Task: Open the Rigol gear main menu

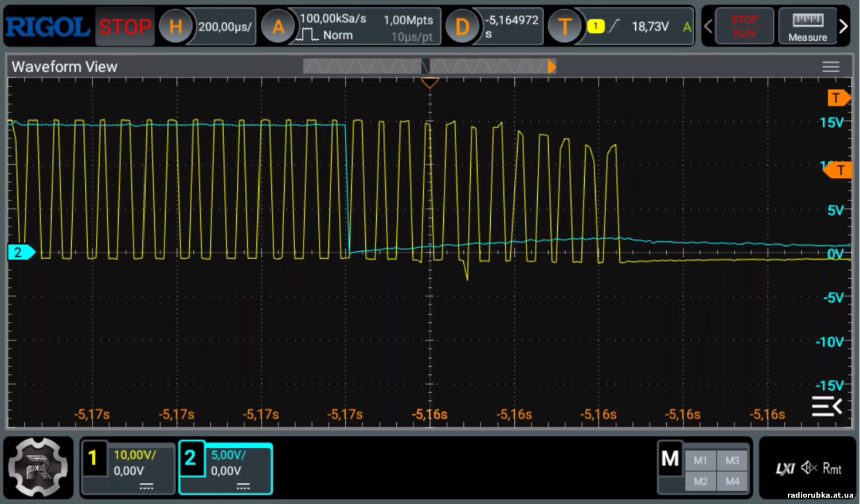Action: coord(38,467)
